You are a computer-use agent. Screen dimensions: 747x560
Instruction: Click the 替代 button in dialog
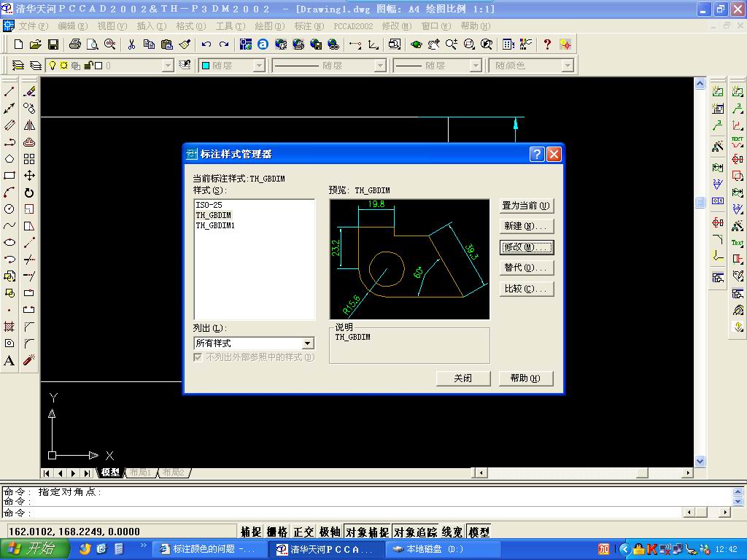click(527, 268)
